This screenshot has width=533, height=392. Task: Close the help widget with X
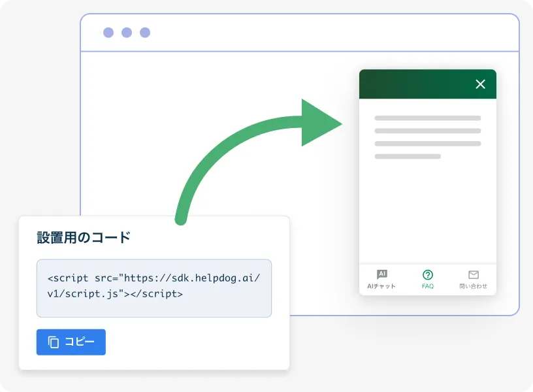click(x=481, y=84)
